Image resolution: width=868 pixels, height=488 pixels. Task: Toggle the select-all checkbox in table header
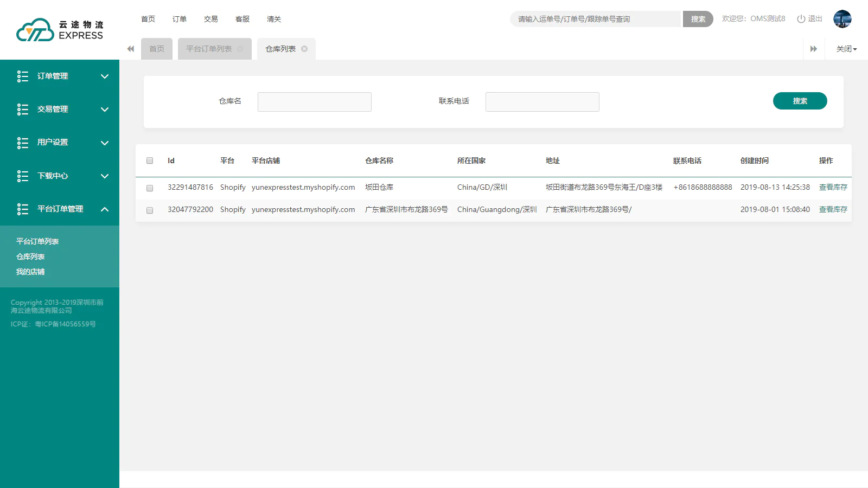[150, 160]
